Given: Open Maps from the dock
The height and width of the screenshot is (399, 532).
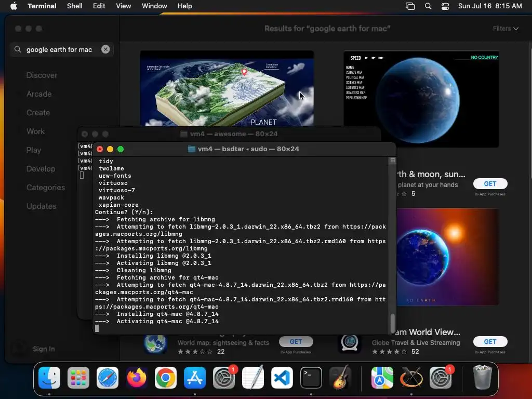Looking at the screenshot, I should point(382,378).
